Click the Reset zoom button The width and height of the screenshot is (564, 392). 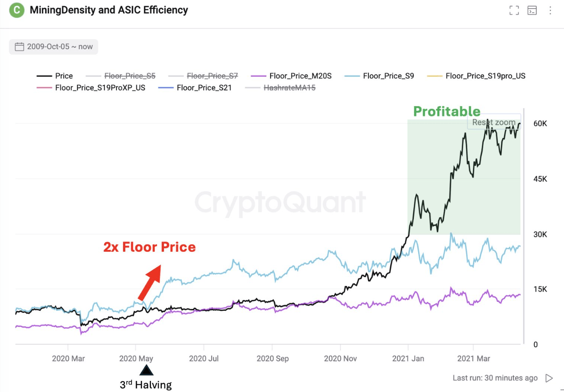pyautogui.click(x=493, y=122)
